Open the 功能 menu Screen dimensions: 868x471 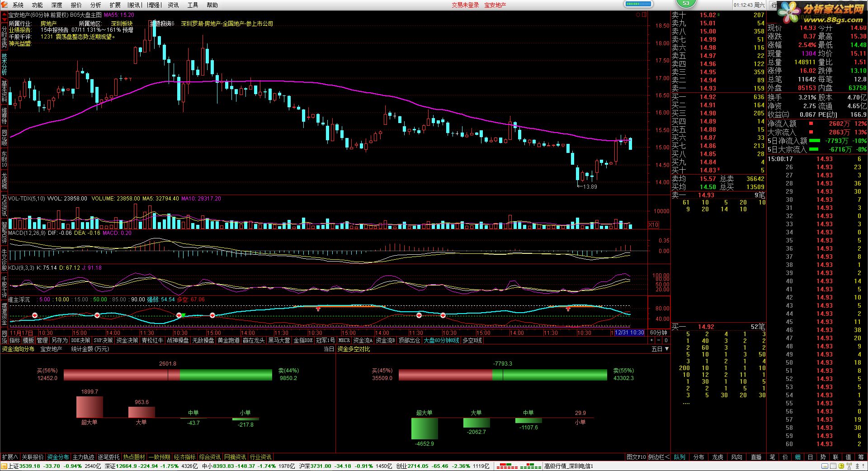[x=38, y=5]
